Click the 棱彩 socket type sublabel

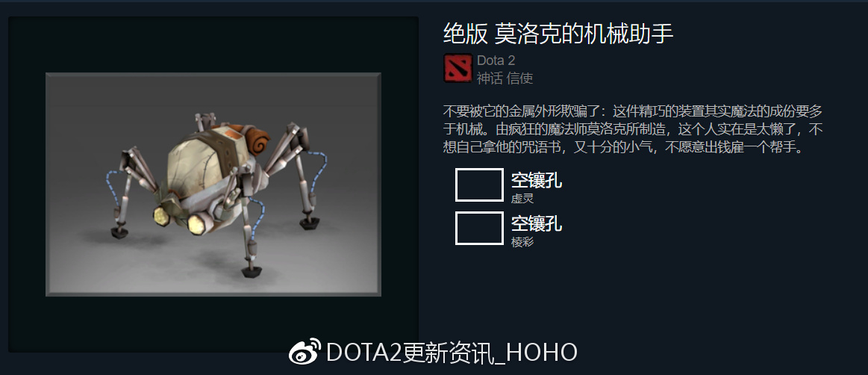click(522, 241)
